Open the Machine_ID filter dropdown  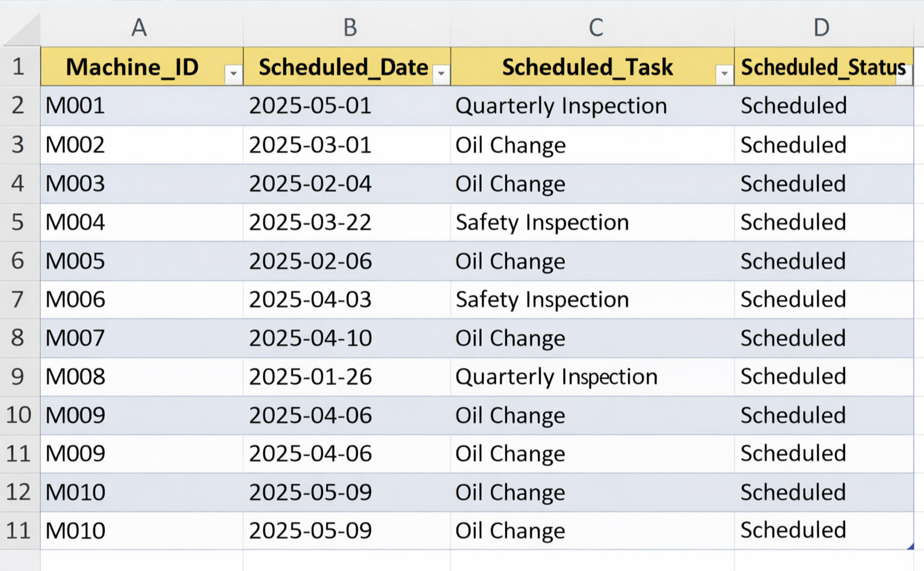pos(235,73)
